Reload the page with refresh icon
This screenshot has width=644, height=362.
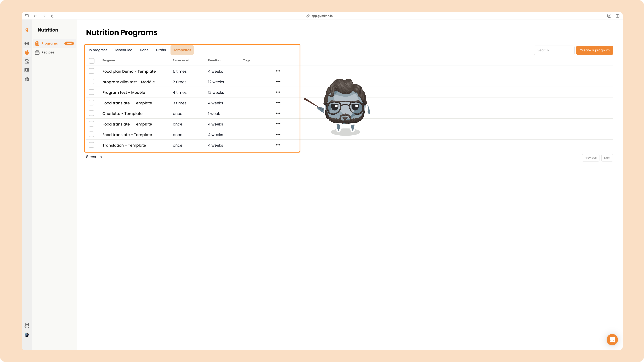(x=53, y=16)
